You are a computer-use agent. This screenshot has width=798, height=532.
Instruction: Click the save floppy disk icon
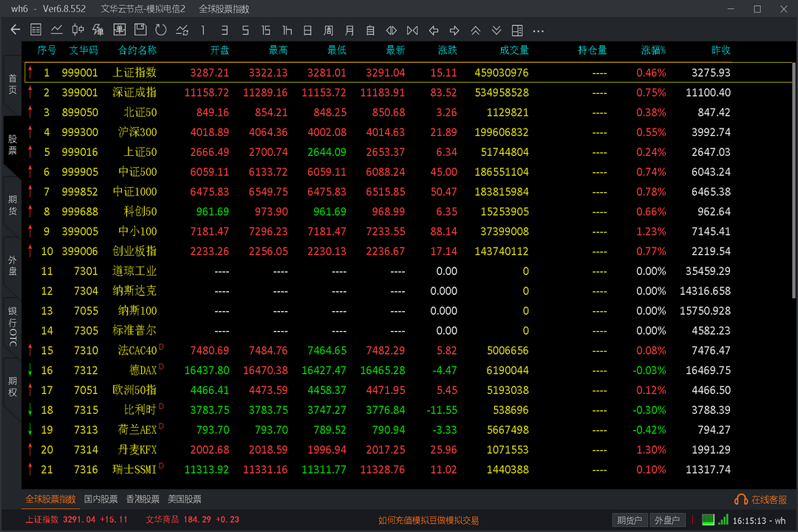pos(140,30)
